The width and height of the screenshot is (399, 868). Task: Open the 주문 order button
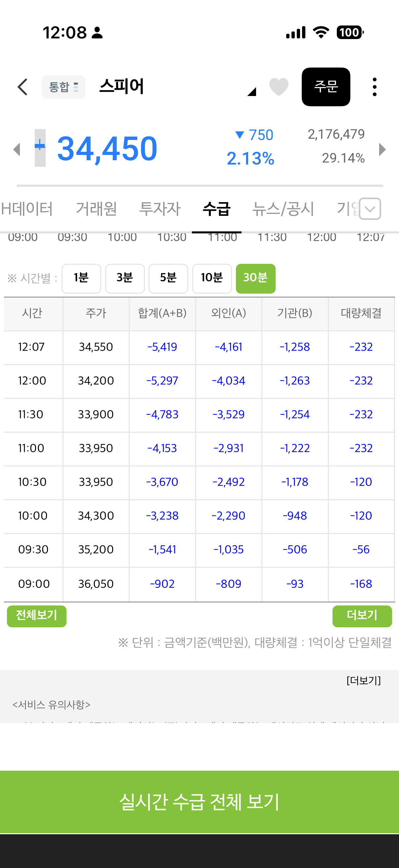pos(326,87)
